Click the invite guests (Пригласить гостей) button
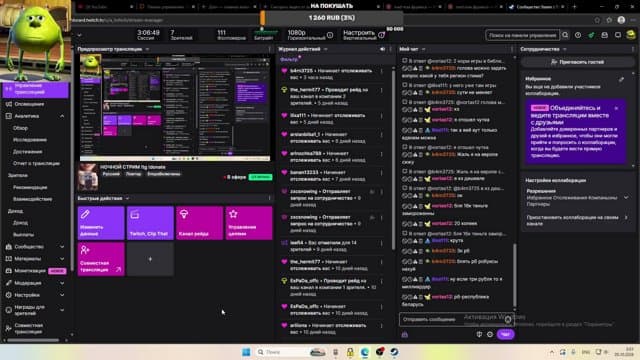 pos(577,62)
